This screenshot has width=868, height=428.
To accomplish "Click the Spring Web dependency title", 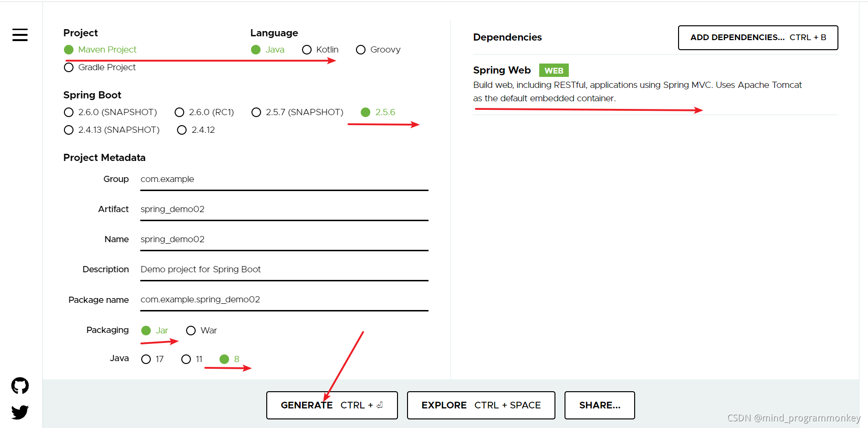I will [502, 70].
